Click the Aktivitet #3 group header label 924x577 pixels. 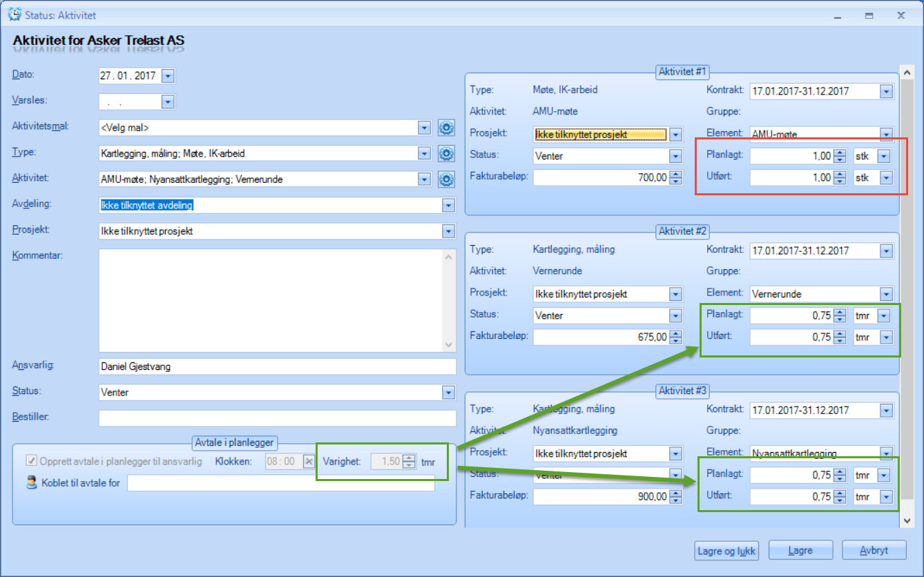(x=682, y=391)
